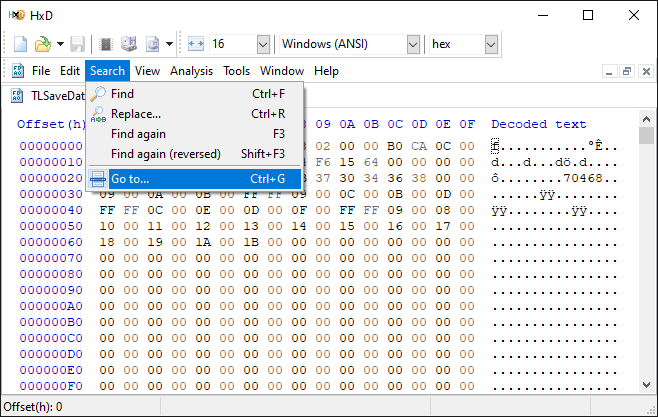Click the Open disk image icon

[152, 44]
